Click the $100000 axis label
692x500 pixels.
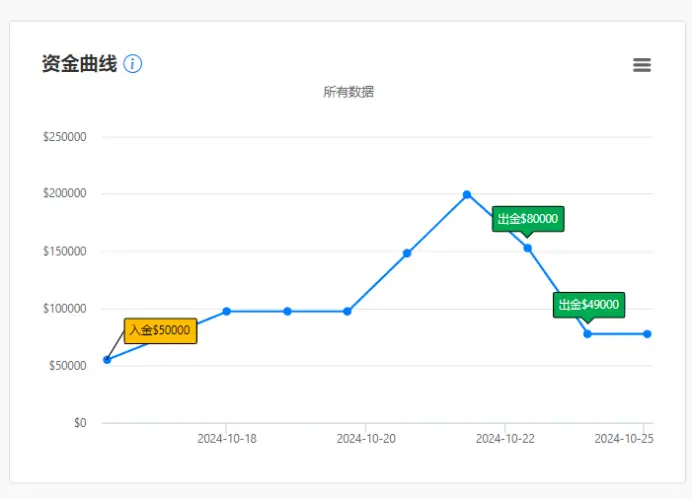65,308
